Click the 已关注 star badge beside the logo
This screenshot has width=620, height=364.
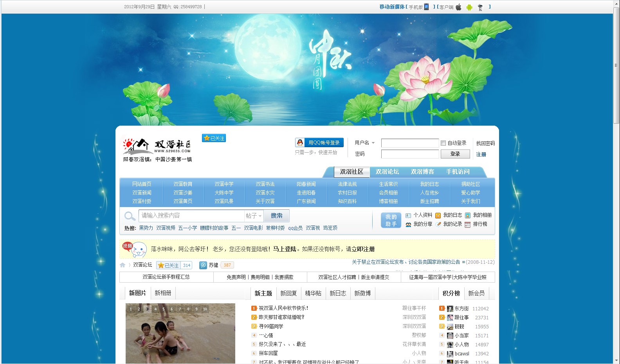click(x=214, y=138)
